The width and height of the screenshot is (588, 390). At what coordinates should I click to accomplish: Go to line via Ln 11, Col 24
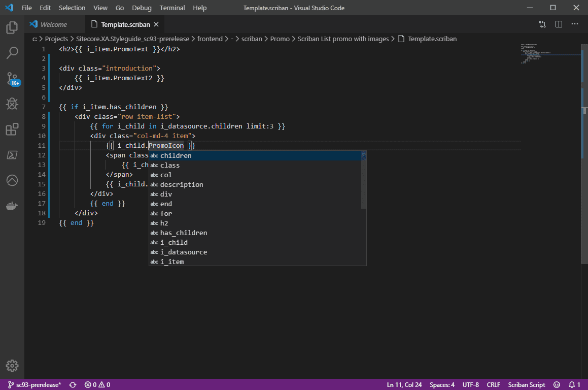click(404, 385)
